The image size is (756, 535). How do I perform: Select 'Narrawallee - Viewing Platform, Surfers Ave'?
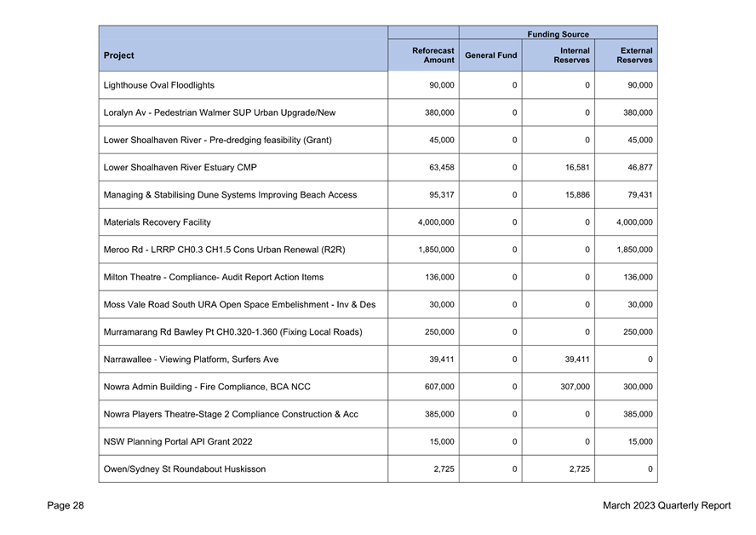coord(191,360)
